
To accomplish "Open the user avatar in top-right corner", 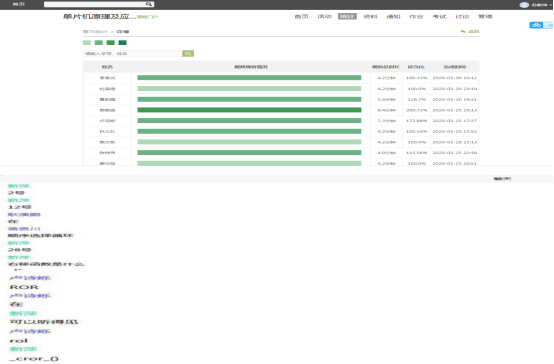I will click(524, 5).
